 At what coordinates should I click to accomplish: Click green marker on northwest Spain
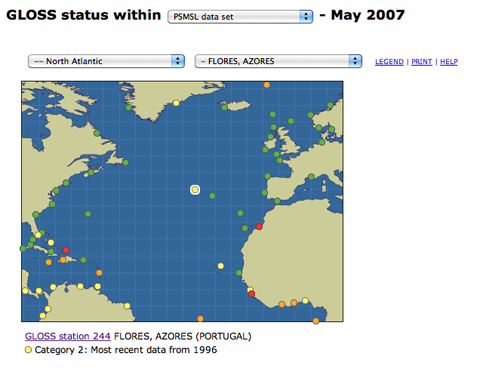point(267,176)
